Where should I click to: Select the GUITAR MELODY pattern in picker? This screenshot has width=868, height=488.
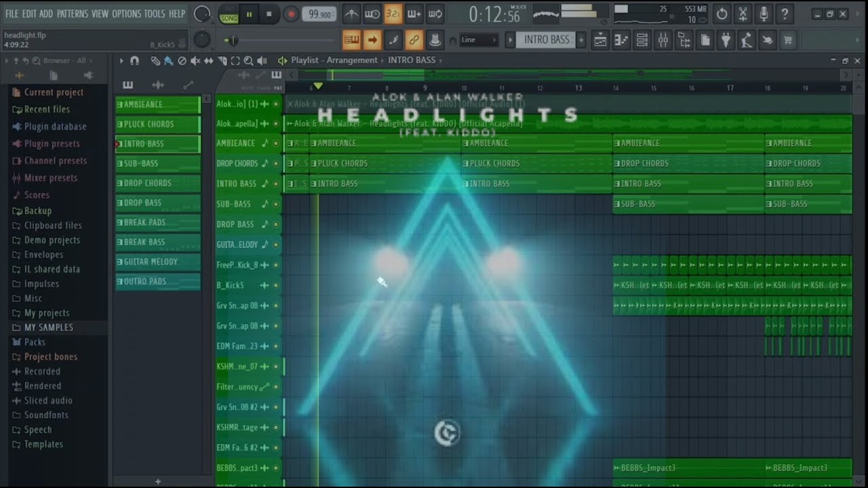[158, 262]
